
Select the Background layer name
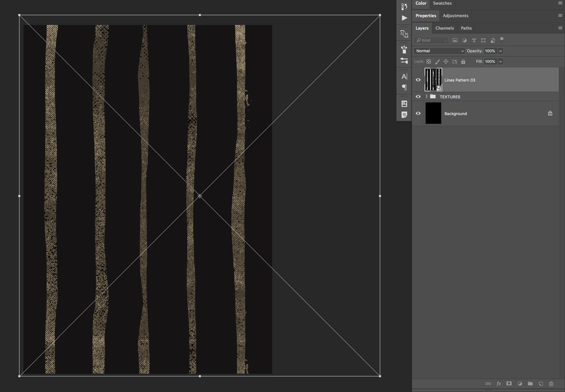tap(455, 114)
